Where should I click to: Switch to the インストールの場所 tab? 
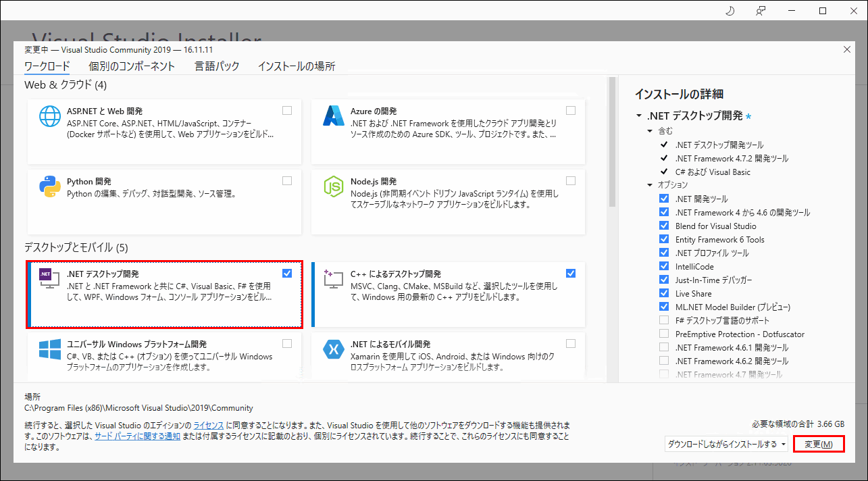coord(297,66)
